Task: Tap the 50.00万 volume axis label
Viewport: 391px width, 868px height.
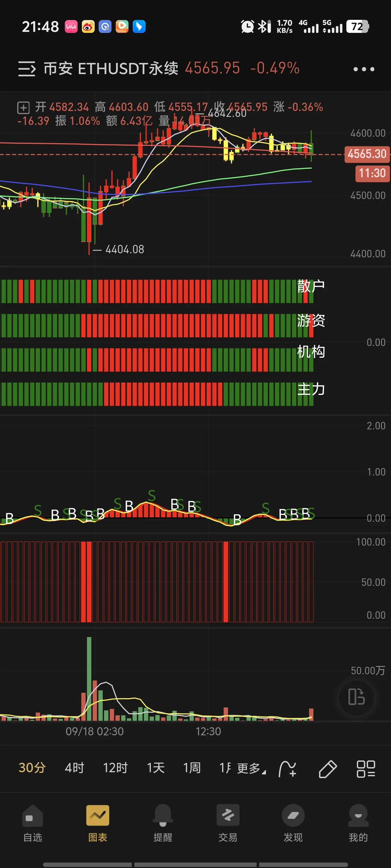Action: click(x=368, y=671)
